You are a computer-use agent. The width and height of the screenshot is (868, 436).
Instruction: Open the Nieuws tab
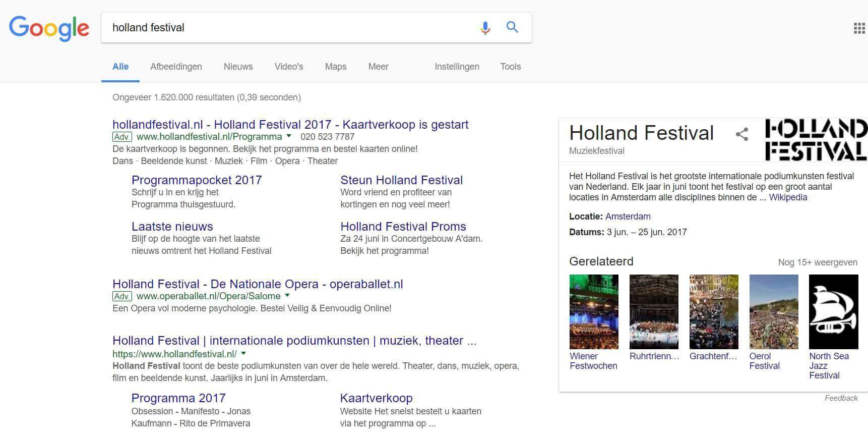[238, 67]
